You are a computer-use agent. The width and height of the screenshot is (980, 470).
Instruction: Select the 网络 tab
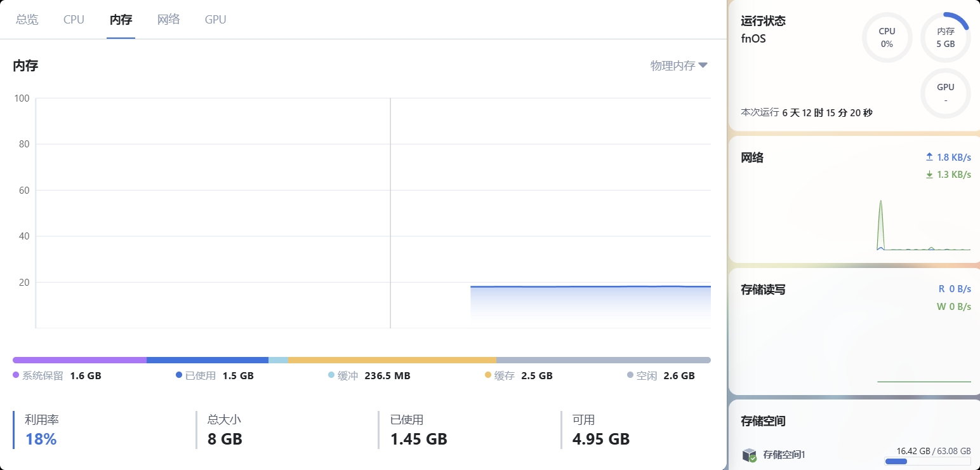pyautogui.click(x=169, y=20)
